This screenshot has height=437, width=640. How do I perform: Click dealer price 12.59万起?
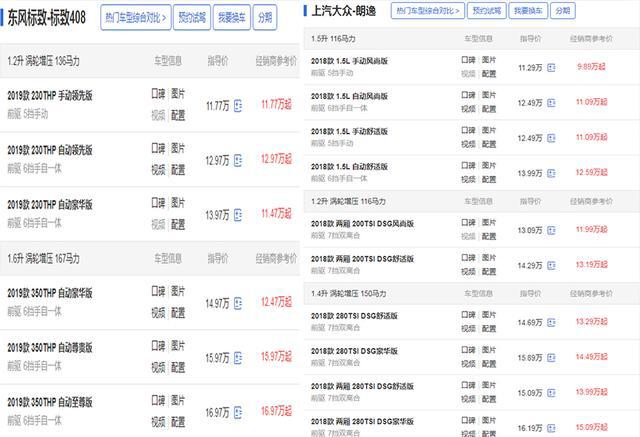591,173
